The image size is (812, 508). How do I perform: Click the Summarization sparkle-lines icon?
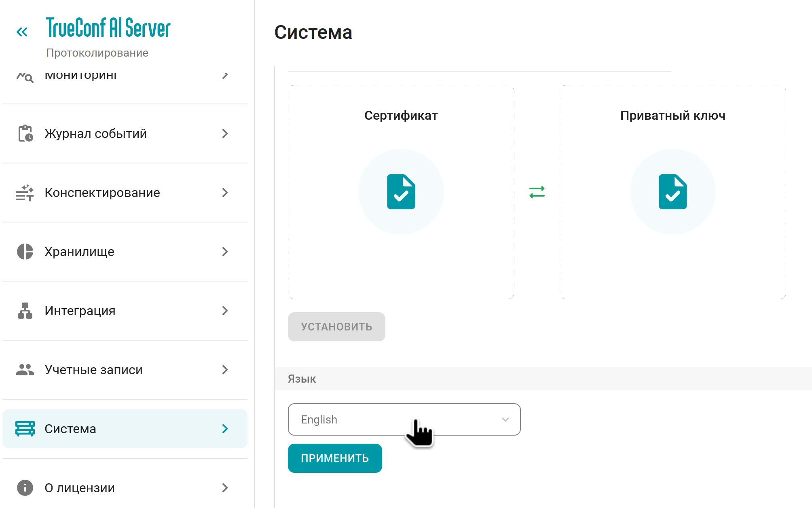click(x=25, y=193)
